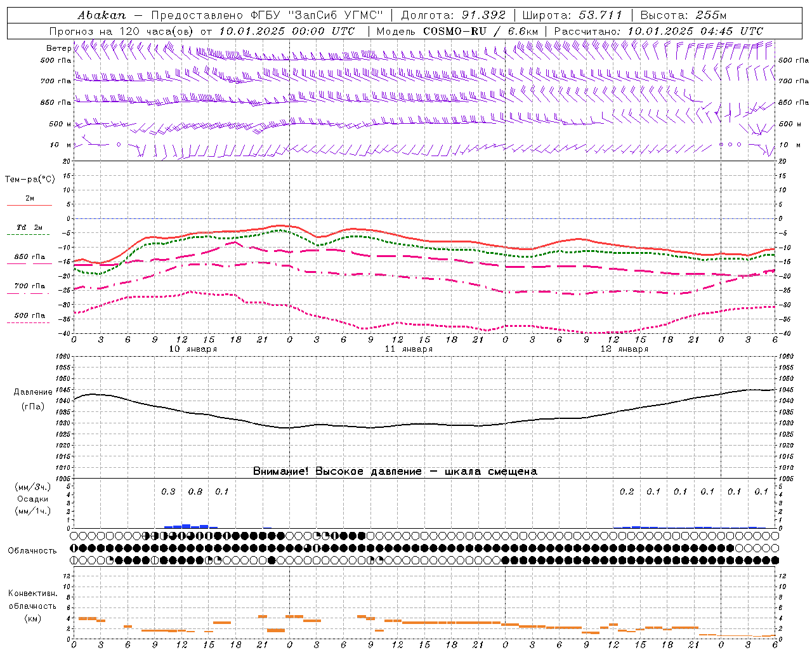The height and width of the screenshot is (650, 812).
Task: Click the Конвективн. convective cloud label
Action: pos(33,594)
